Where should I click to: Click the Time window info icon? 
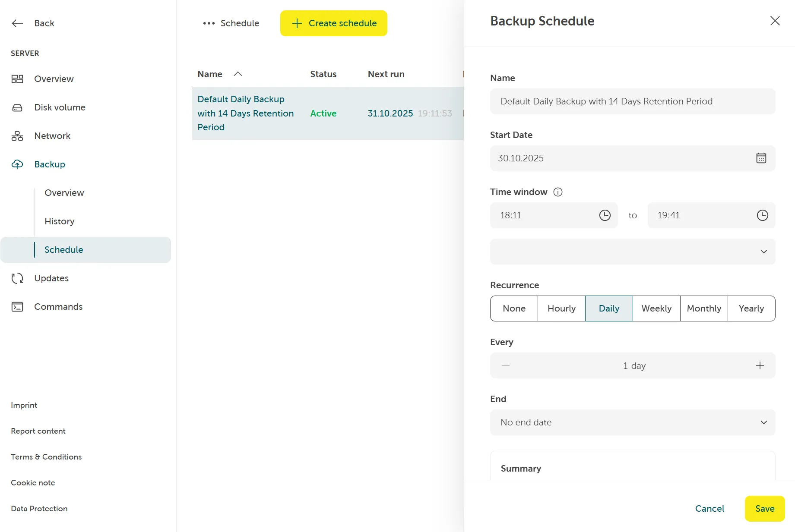coord(558,192)
